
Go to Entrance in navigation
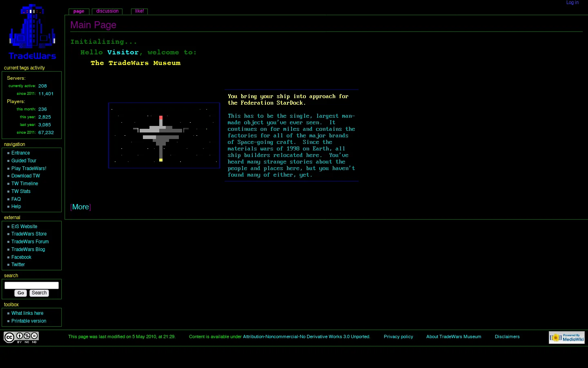(x=20, y=153)
